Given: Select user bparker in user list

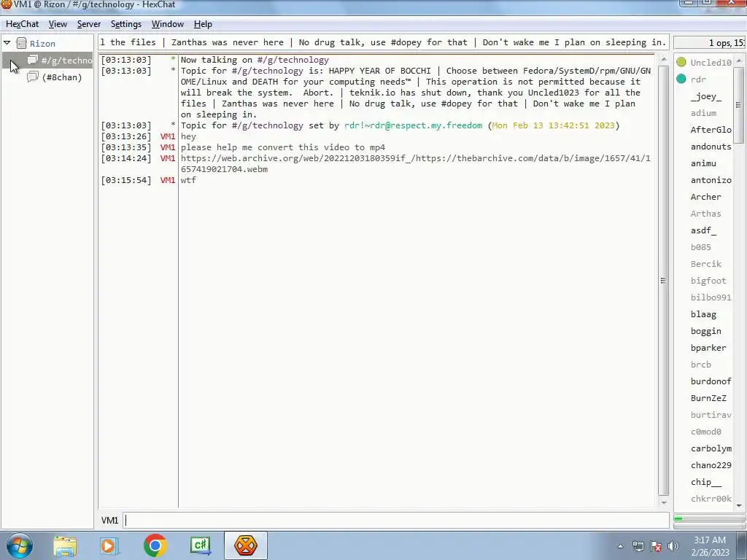Looking at the screenshot, I should (x=708, y=348).
